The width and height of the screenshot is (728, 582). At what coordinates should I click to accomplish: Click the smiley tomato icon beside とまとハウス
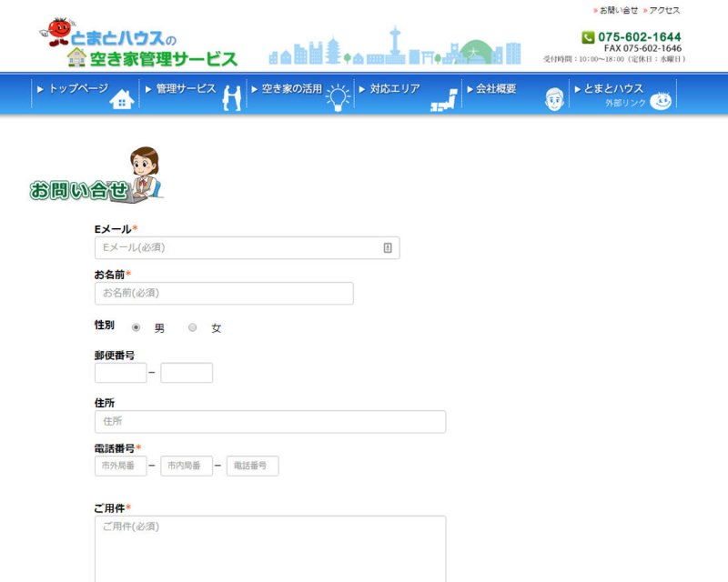tap(661, 100)
